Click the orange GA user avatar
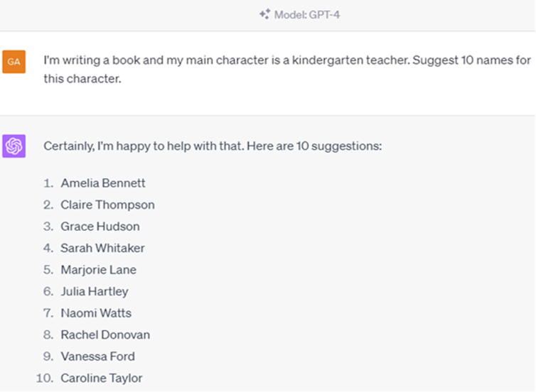The width and height of the screenshot is (536, 392). coord(14,62)
